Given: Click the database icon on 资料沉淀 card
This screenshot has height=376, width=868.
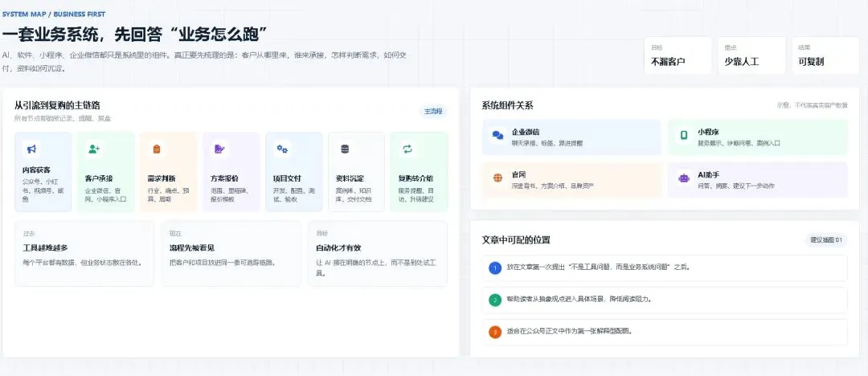Looking at the screenshot, I should click(x=345, y=149).
